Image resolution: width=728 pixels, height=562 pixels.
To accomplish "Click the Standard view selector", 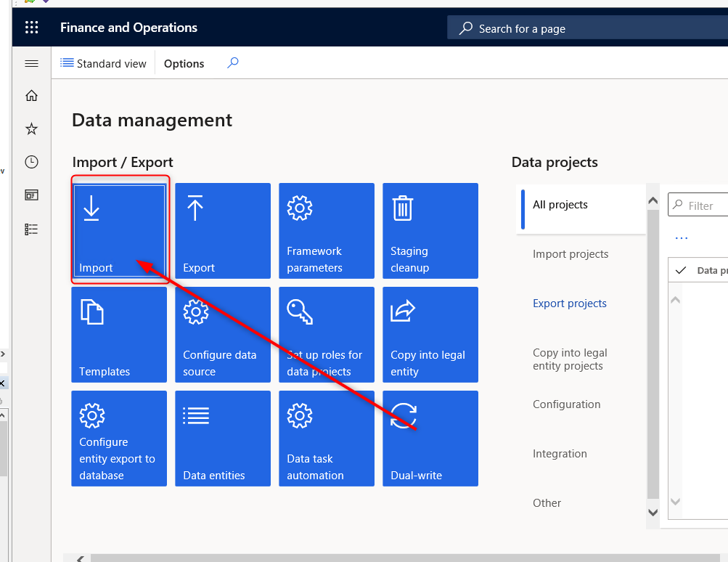I will click(103, 64).
